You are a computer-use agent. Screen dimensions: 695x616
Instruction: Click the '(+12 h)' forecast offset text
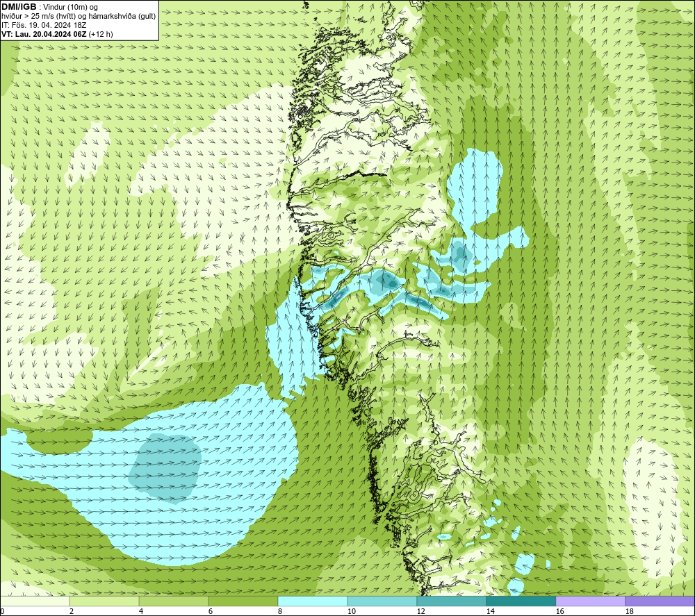pos(101,34)
